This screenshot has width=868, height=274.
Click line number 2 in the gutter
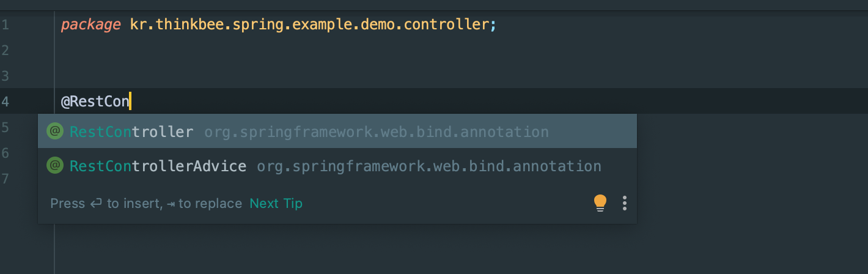(5, 51)
